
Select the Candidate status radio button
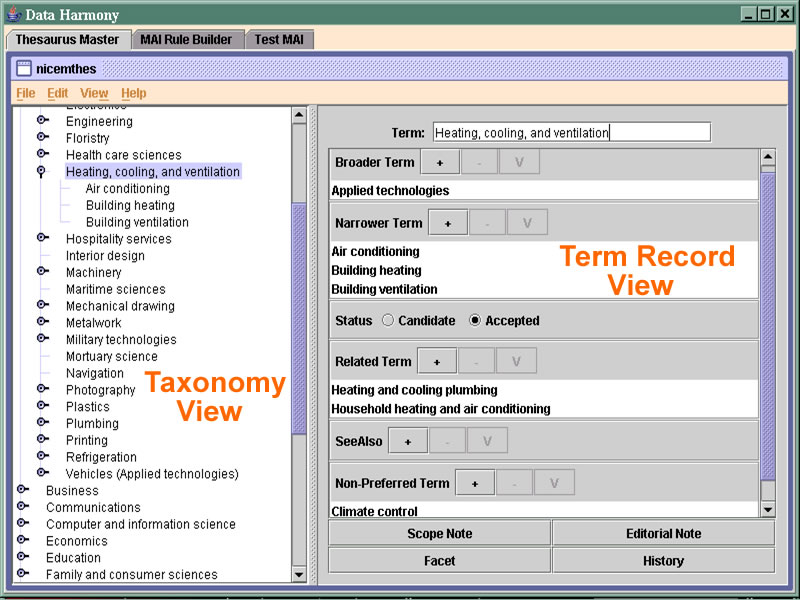388,321
